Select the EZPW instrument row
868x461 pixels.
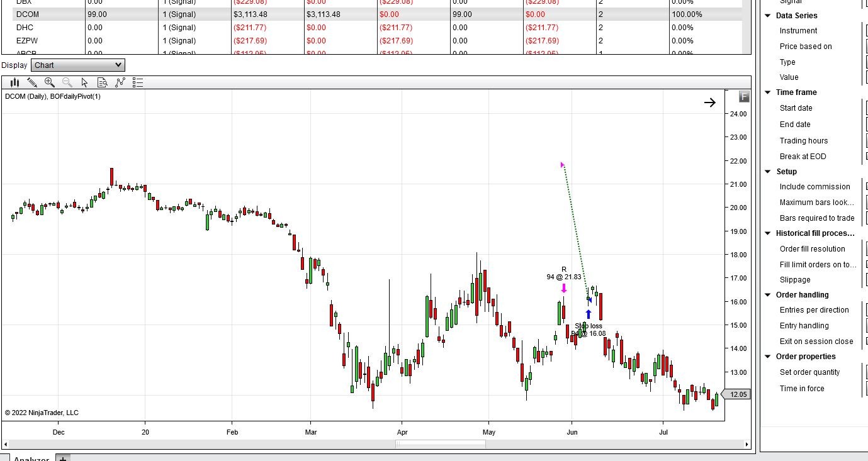(377, 41)
